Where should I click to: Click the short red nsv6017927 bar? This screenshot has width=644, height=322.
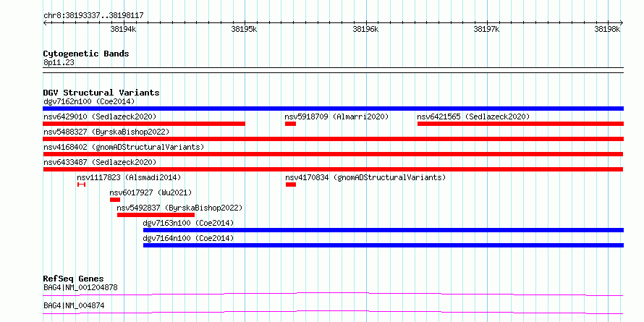click(x=115, y=200)
